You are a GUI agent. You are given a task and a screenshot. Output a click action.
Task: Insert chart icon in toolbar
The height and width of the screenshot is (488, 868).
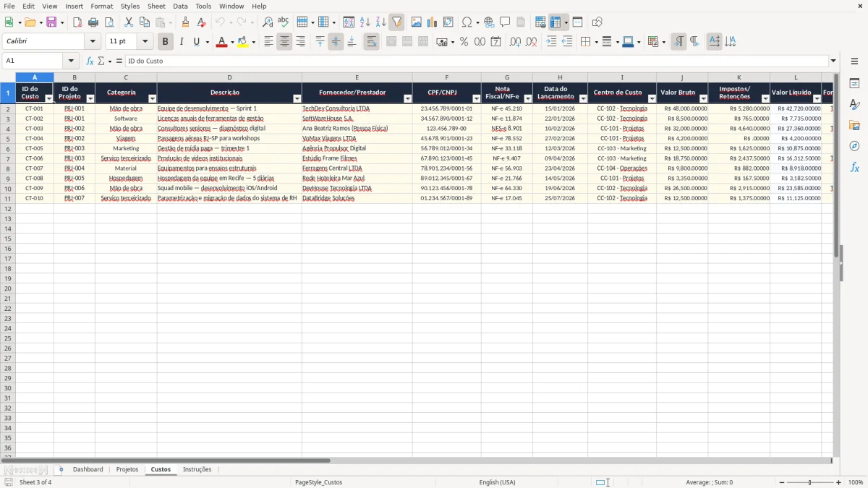tap(433, 22)
